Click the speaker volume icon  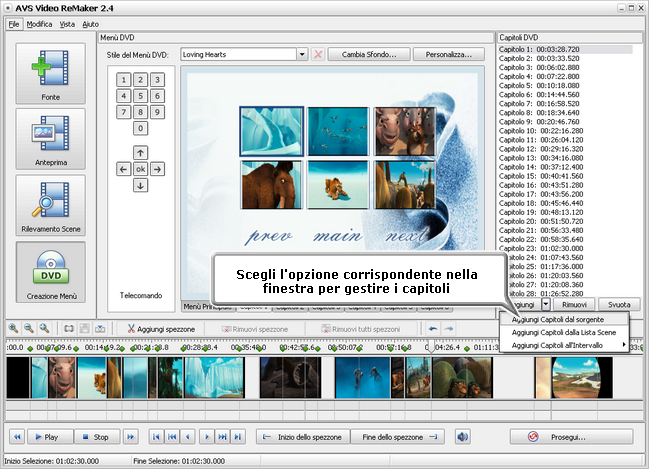[463, 436]
